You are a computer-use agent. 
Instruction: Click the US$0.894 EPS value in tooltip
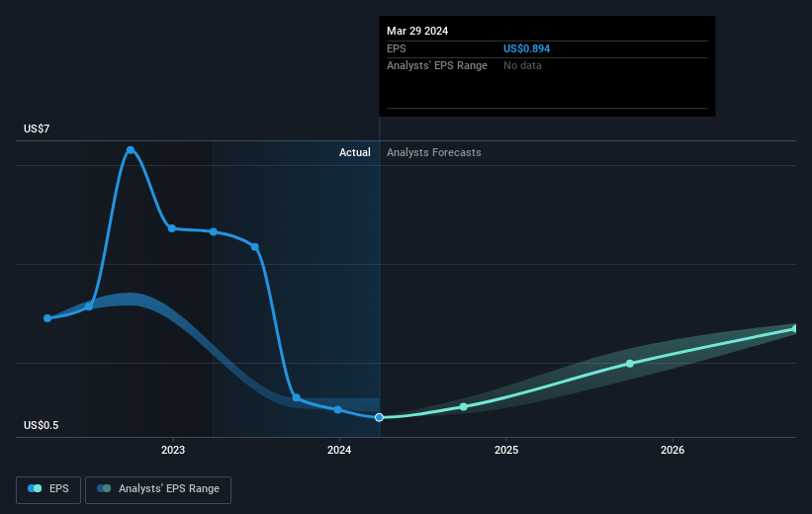526,48
